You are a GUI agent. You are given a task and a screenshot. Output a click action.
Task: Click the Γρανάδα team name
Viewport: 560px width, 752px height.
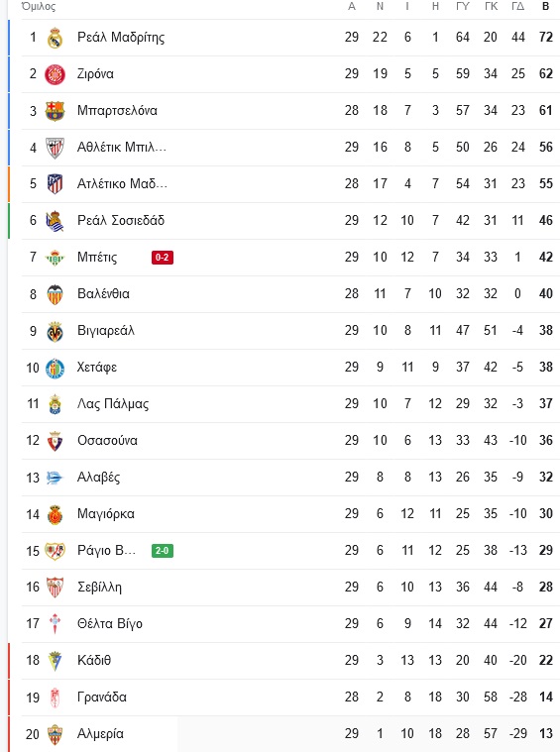tap(102, 697)
